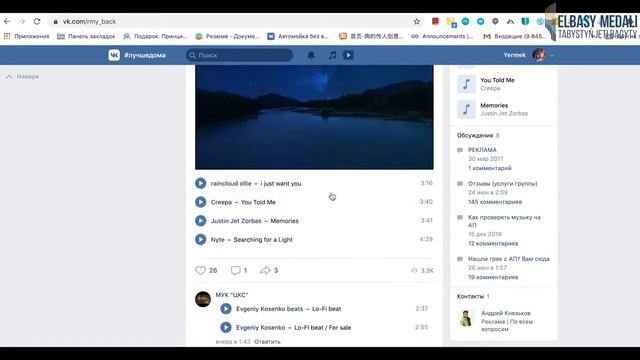Open the sidebar You Told Me title
Viewport: 640px width, 360px height.
click(498, 80)
